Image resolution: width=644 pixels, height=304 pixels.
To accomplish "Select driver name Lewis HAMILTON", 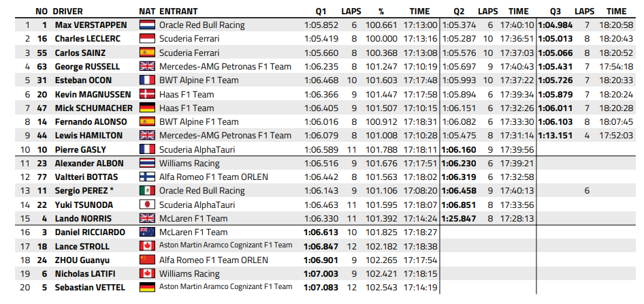I will tap(88, 136).
